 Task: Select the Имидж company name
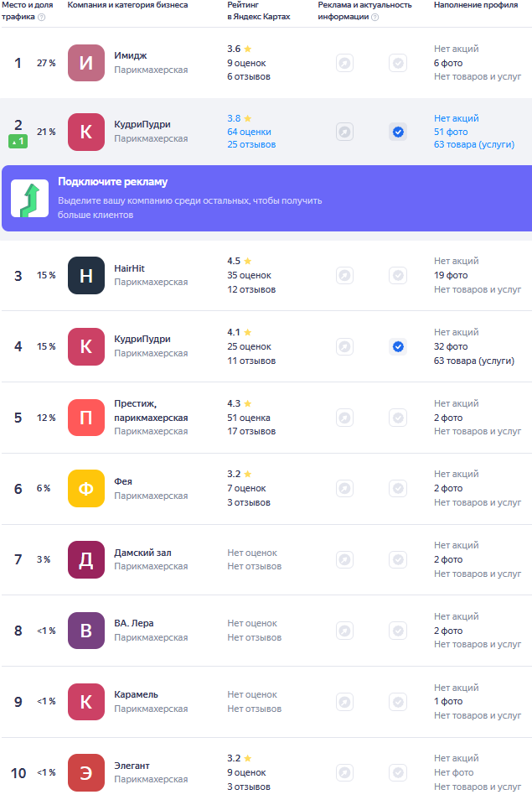point(131,55)
